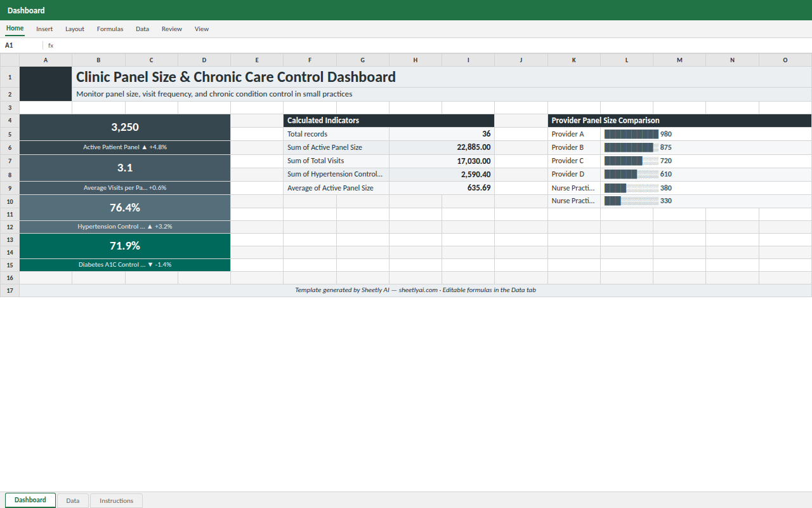812x508 pixels.
Task: Select the 2,590.40 value cell
Action: [442, 175]
